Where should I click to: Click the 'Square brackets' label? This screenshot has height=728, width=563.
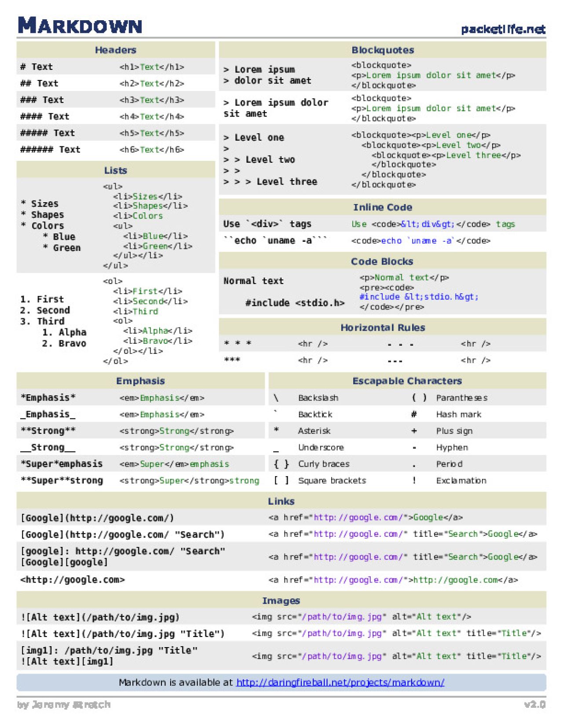[332, 480]
